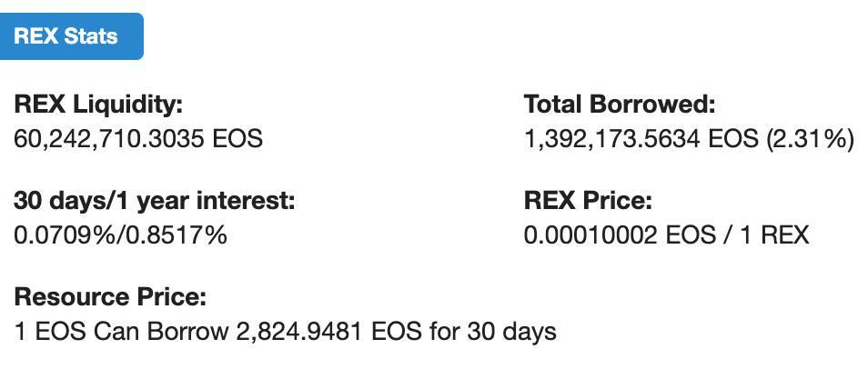The image size is (868, 369).
Task: Click the 0.0709% thirty-day interest figure
Action: click(x=66, y=235)
